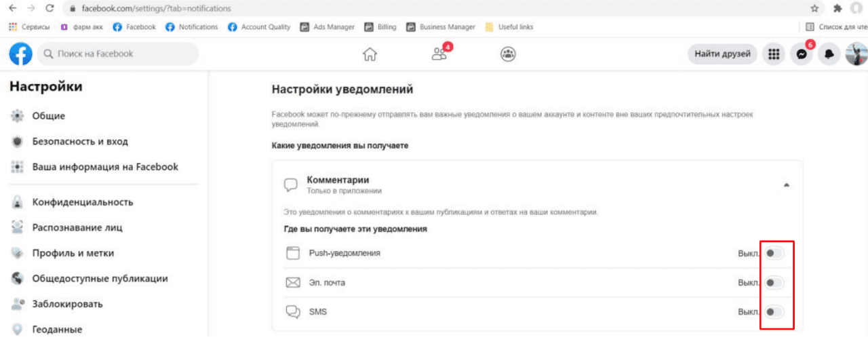Open the Friends icon with badge 4

(x=439, y=54)
